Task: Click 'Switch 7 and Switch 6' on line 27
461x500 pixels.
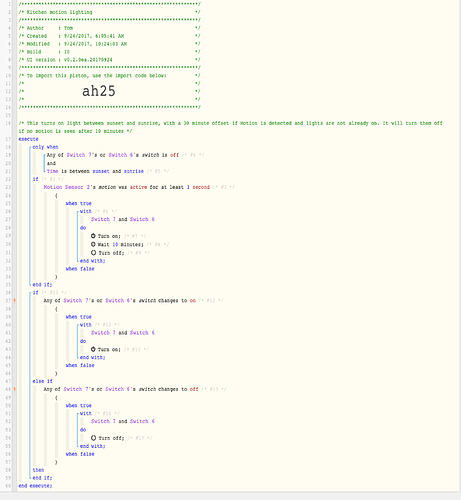Action: click(123, 219)
